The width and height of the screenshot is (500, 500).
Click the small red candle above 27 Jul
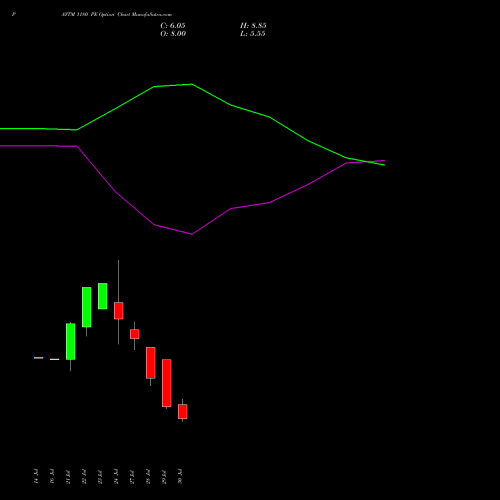pos(135,334)
